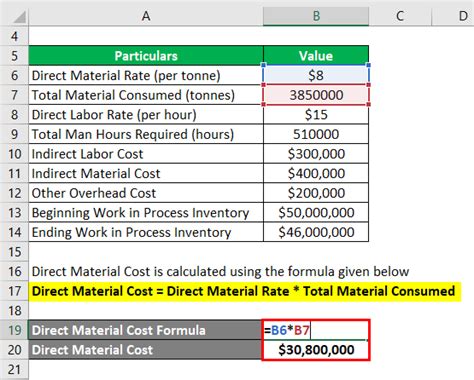Select row 11 header
This screenshot has width=474, height=380.
(14, 174)
